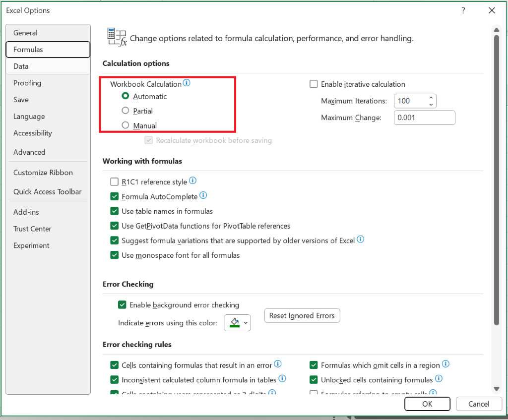
Task: Click the Maximum Change input field
Action: pyautogui.click(x=425, y=118)
